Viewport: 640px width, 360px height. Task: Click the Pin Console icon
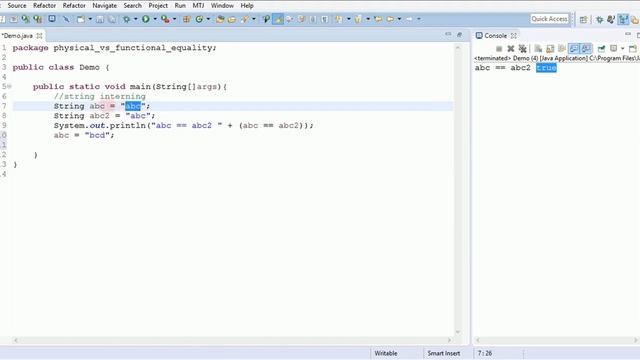601,49
